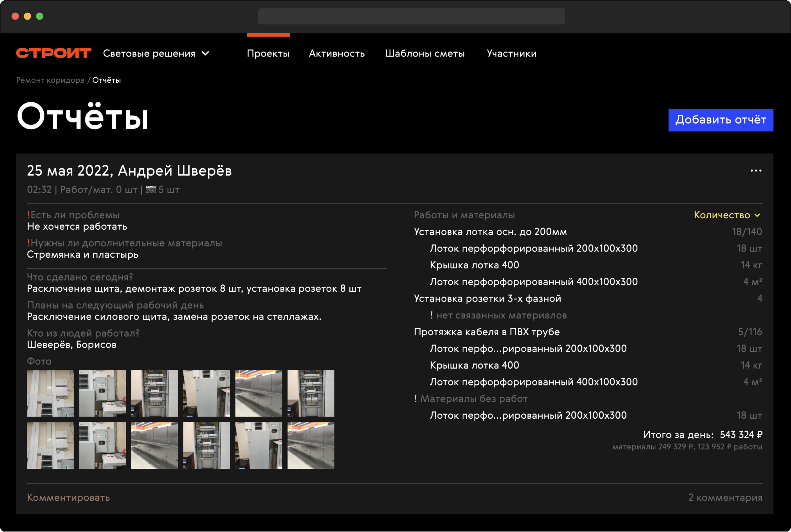Image resolution: width=791 pixels, height=532 pixels.
Task: Click the СТРОИТ logo
Action: (x=54, y=53)
